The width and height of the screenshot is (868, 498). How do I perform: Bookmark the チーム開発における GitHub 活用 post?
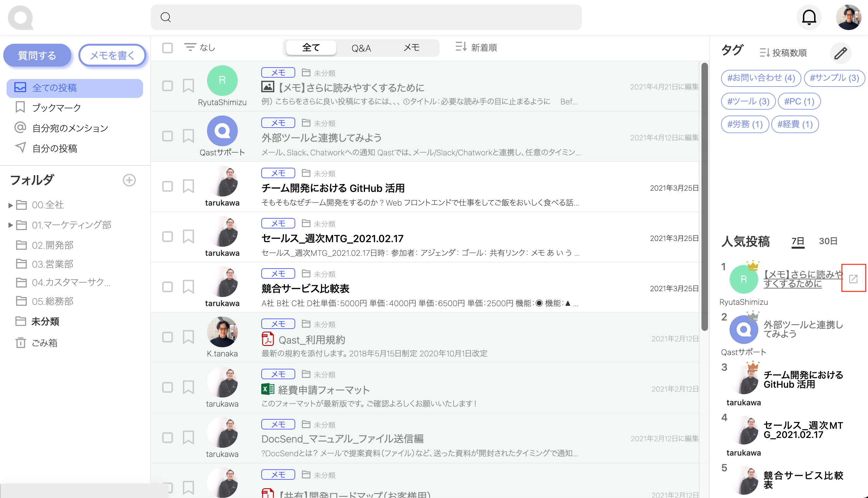coord(188,186)
